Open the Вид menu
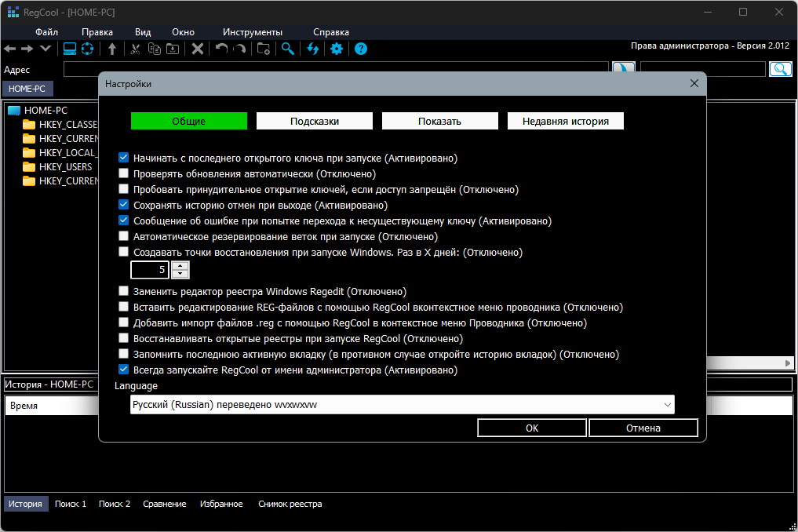This screenshot has width=798, height=532. pyautogui.click(x=143, y=32)
